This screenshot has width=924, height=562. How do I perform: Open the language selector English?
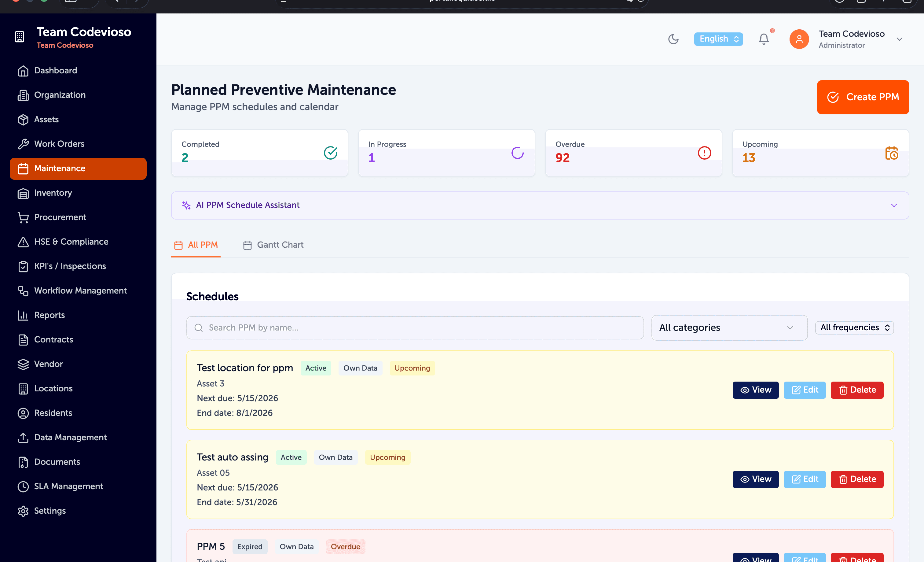718,39
